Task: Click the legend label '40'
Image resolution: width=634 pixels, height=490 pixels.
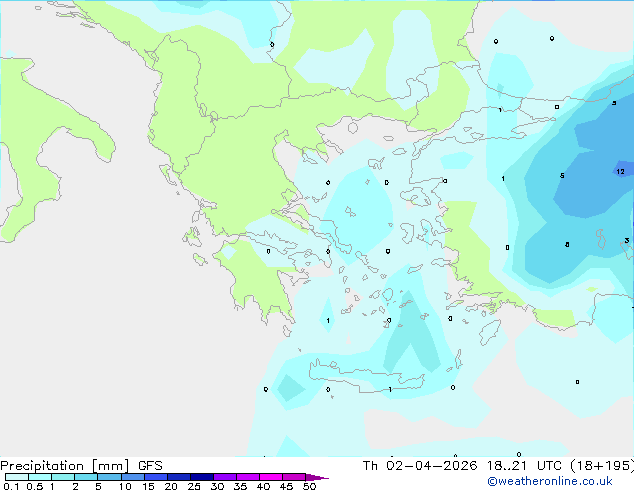Action: pos(263,486)
